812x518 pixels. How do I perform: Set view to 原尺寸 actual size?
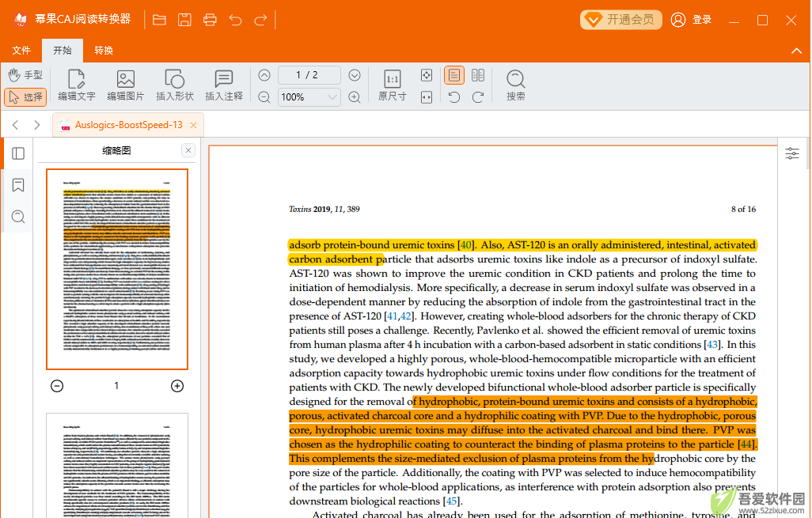[392, 85]
